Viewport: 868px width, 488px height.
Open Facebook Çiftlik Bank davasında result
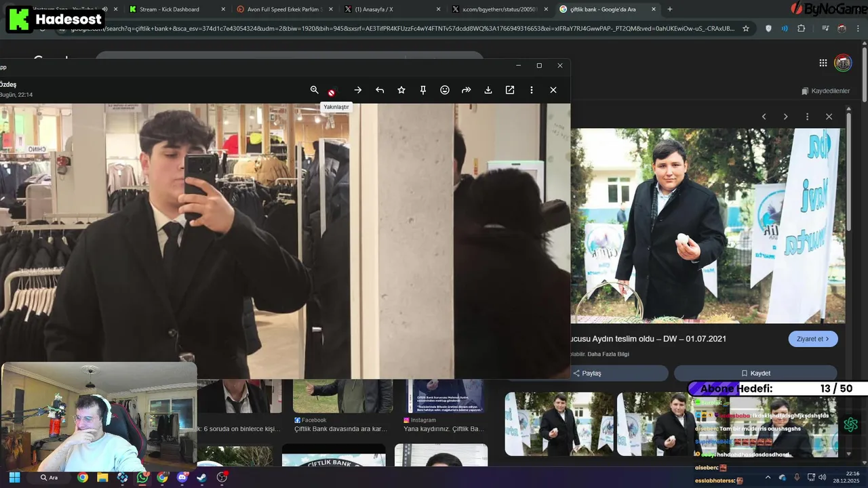tap(340, 424)
